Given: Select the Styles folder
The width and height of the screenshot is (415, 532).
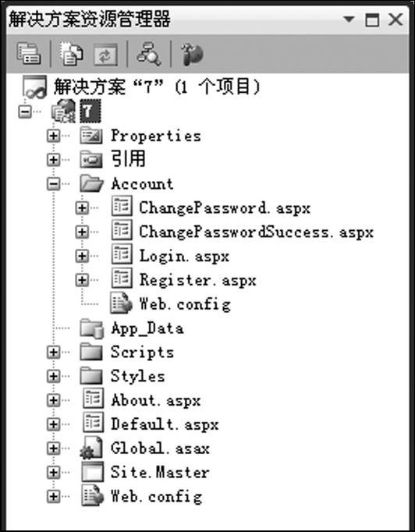Looking at the screenshot, I should click(x=138, y=376).
